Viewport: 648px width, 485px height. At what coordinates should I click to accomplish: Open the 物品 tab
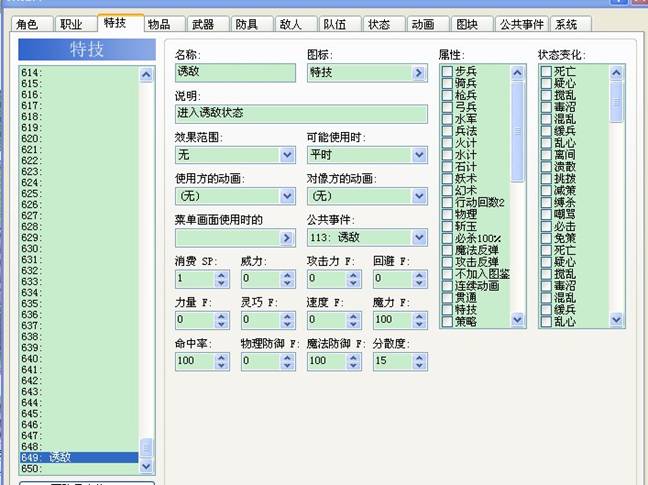pos(164,24)
